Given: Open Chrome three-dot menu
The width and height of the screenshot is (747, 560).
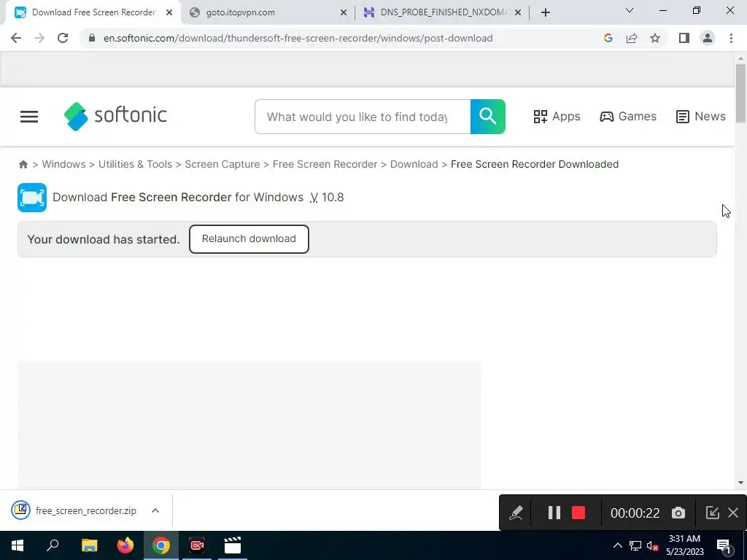Looking at the screenshot, I should point(731,38).
